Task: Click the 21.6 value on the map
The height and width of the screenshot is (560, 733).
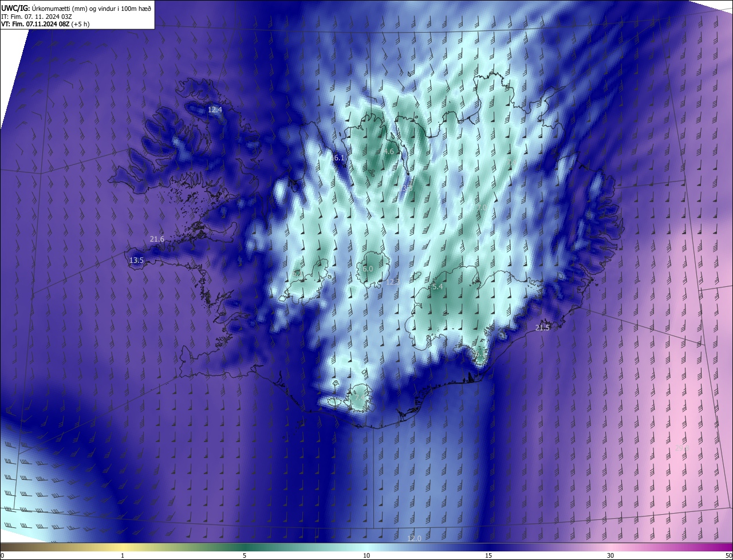Action: [157, 239]
